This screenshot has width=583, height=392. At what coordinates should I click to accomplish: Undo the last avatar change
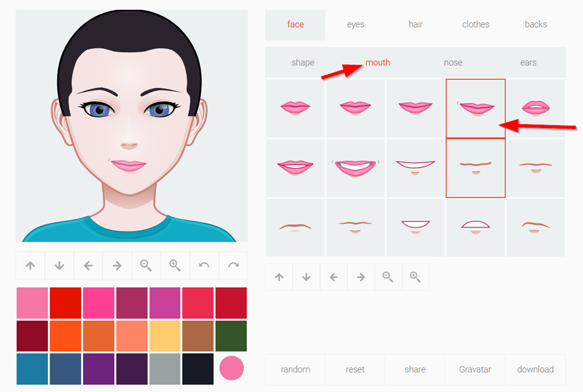tap(204, 265)
